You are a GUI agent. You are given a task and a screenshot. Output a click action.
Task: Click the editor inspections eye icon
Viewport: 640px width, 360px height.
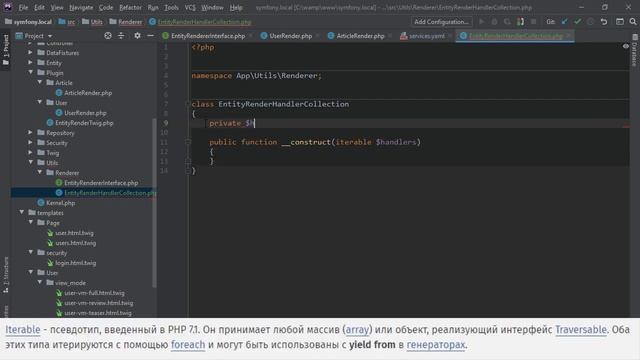626,47
